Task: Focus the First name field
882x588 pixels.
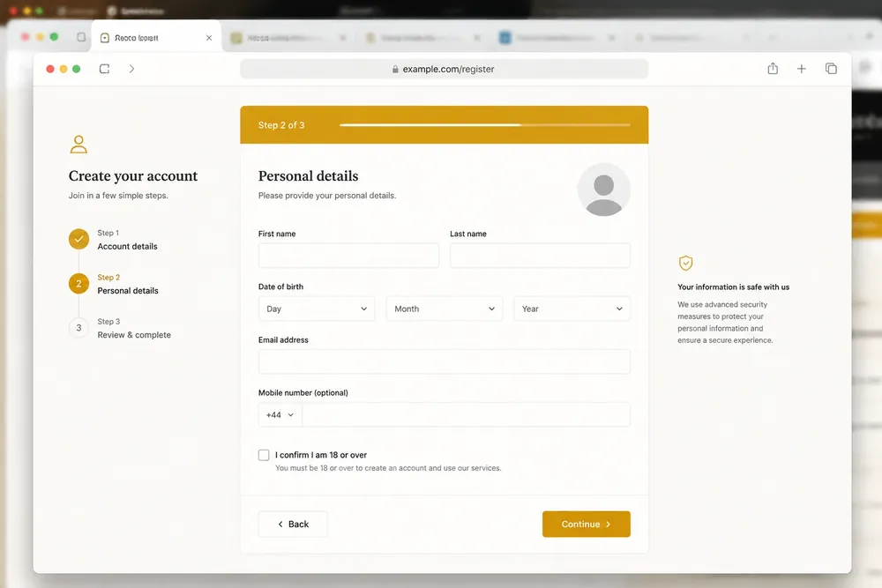Action: (348, 256)
